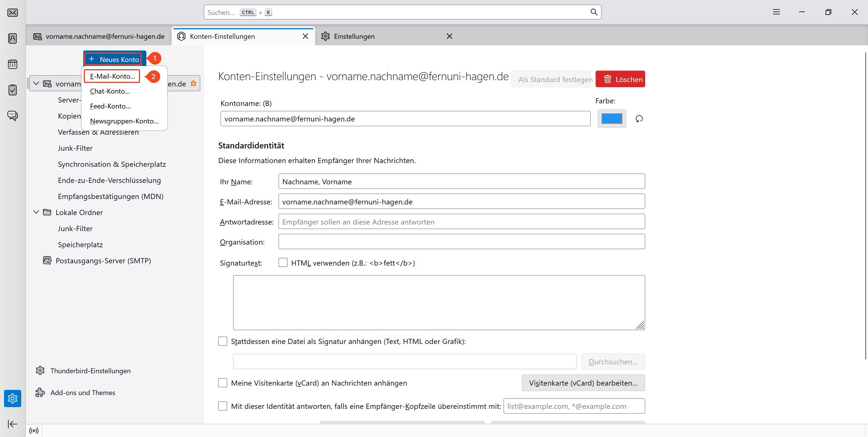
Task: Click the Postausgangs-Server SMTP icon
Action: coord(47,260)
